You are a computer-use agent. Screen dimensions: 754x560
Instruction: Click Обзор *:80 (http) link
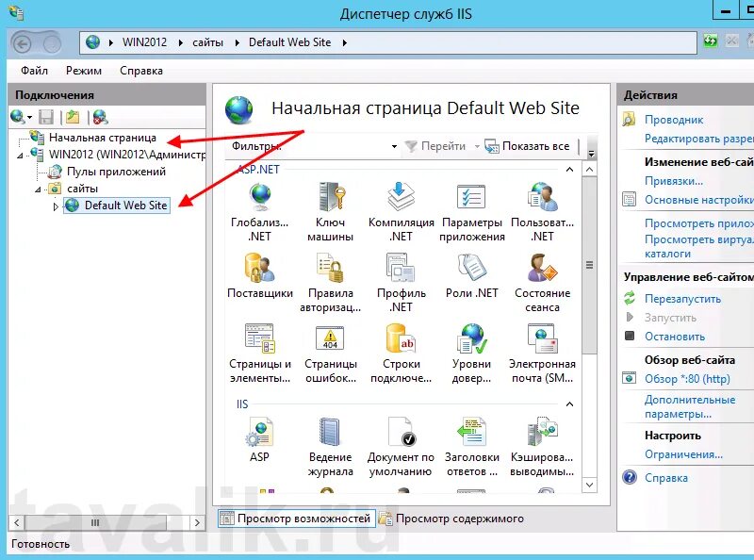point(687,379)
